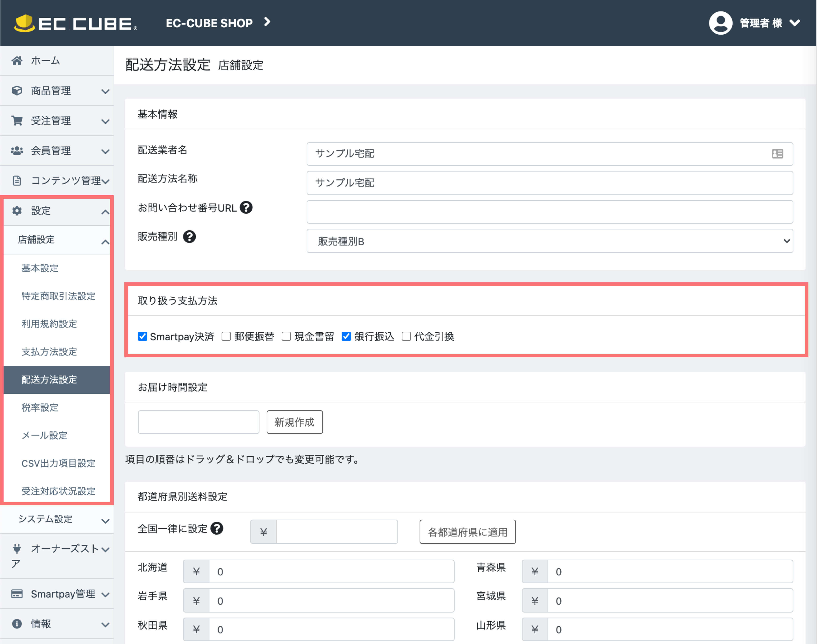Check the 代金引換 payment option

[406, 336]
